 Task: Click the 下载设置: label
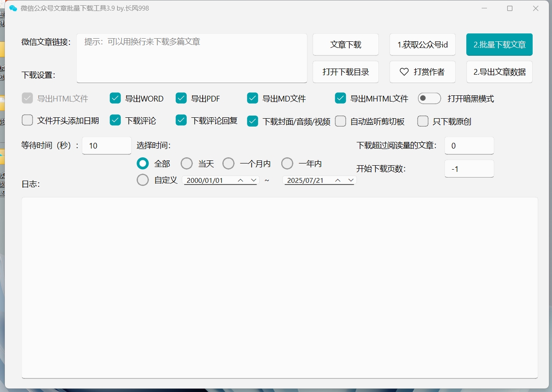[x=39, y=75]
